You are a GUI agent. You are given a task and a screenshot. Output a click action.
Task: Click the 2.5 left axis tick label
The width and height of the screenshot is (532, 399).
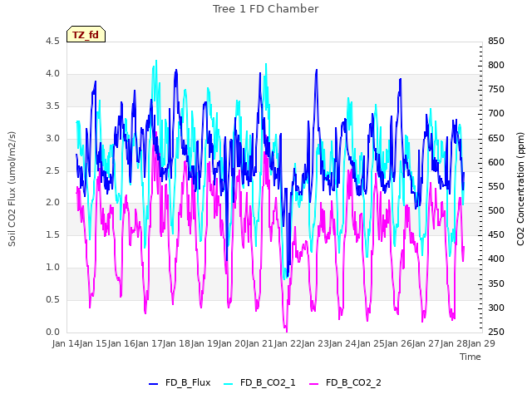point(52,170)
